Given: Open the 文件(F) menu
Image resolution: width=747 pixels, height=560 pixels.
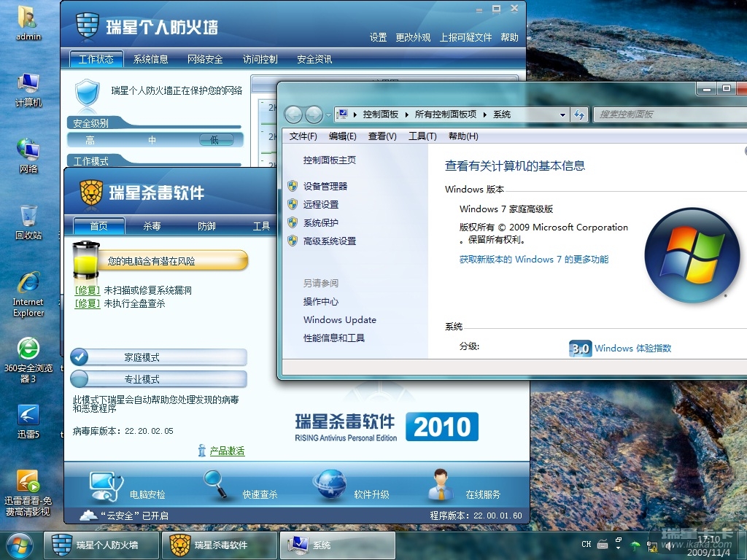Looking at the screenshot, I should 303,136.
